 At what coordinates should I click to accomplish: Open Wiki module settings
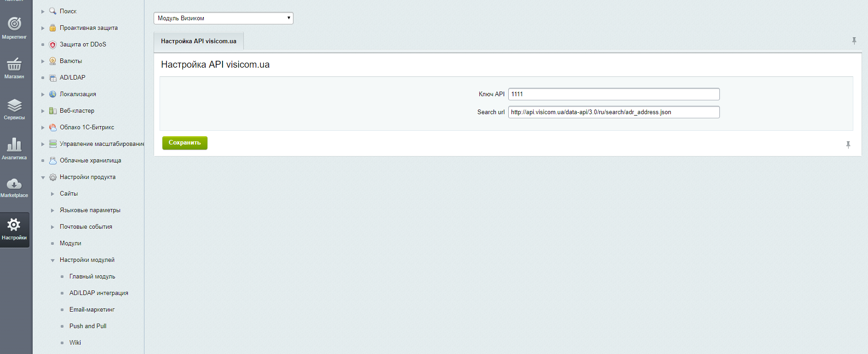point(75,342)
